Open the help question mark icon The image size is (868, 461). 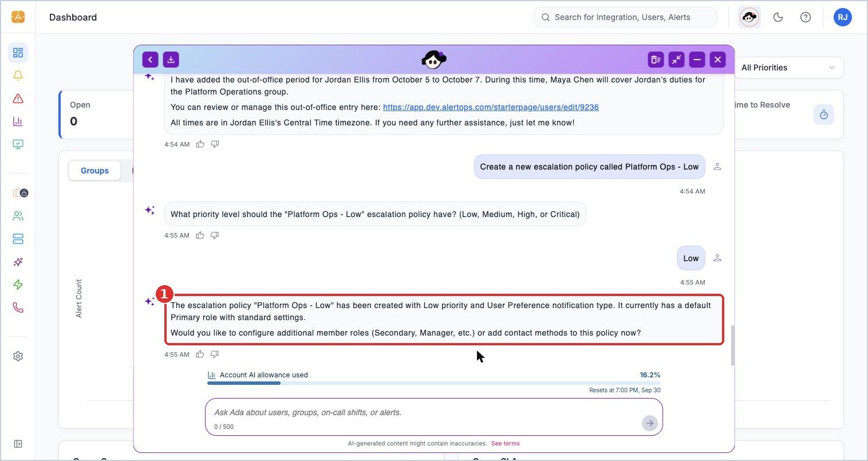click(x=806, y=17)
